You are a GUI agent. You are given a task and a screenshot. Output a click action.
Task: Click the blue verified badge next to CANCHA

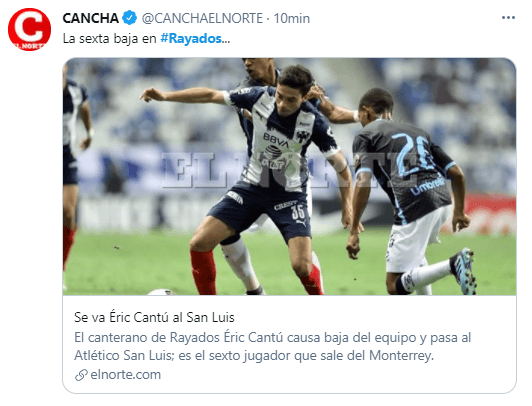pyautogui.click(x=129, y=18)
